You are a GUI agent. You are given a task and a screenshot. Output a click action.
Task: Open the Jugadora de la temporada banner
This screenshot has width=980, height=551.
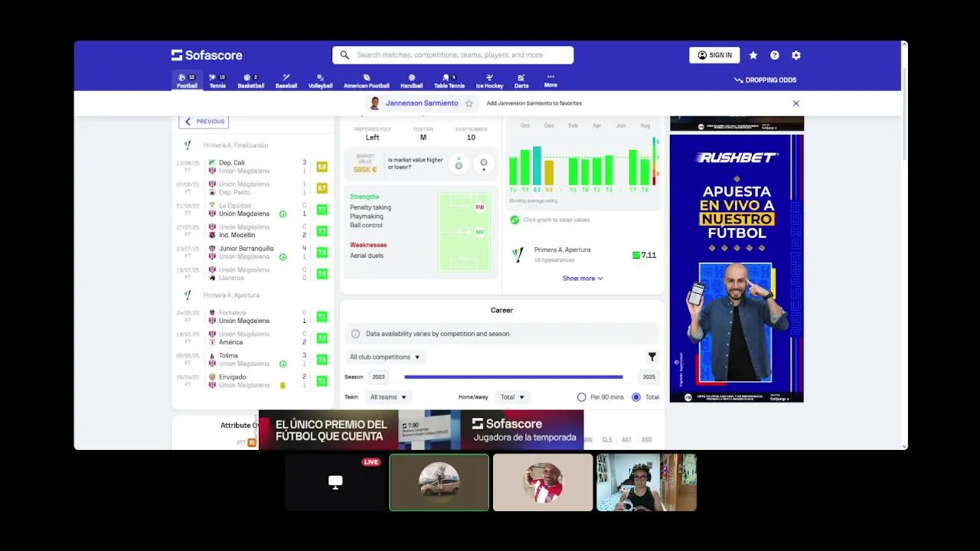[x=421, y=430]
